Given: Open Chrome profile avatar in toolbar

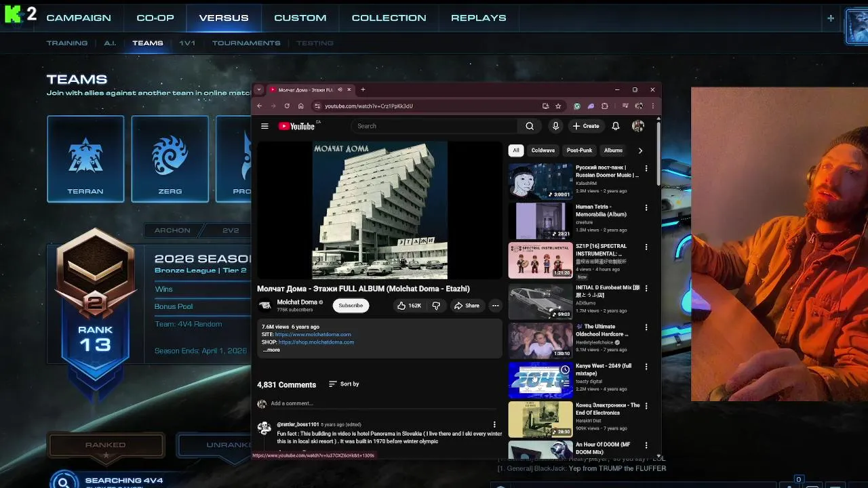Looking at the screenshot, I should 639,106.
